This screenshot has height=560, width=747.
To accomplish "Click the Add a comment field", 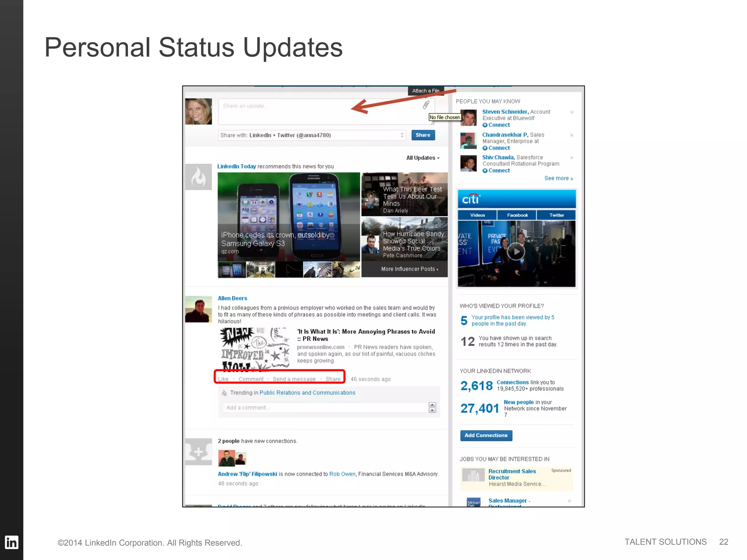I will tap(325, 408).
